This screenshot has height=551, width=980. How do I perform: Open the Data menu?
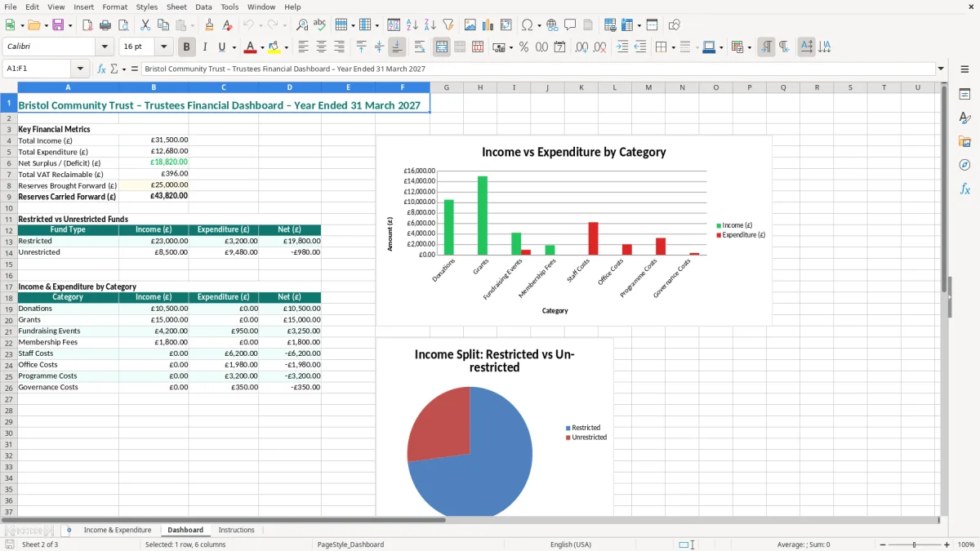203,7
